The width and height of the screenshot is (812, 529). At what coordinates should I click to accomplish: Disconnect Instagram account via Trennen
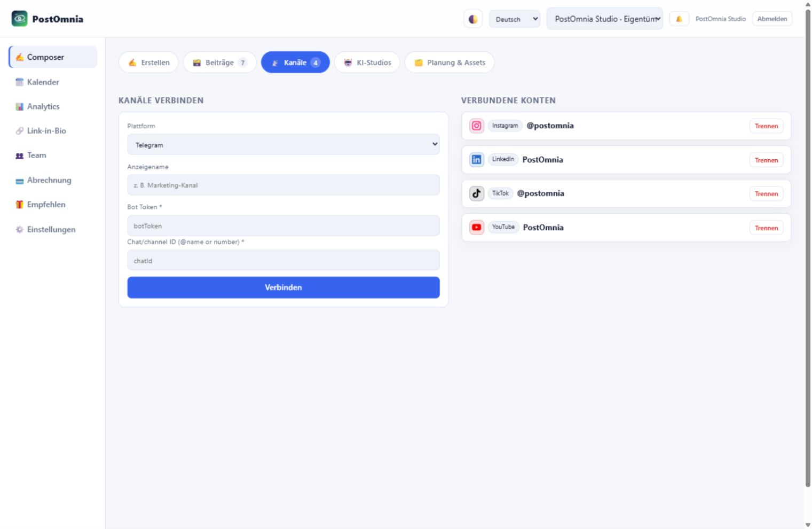click(x=766, y=126)
